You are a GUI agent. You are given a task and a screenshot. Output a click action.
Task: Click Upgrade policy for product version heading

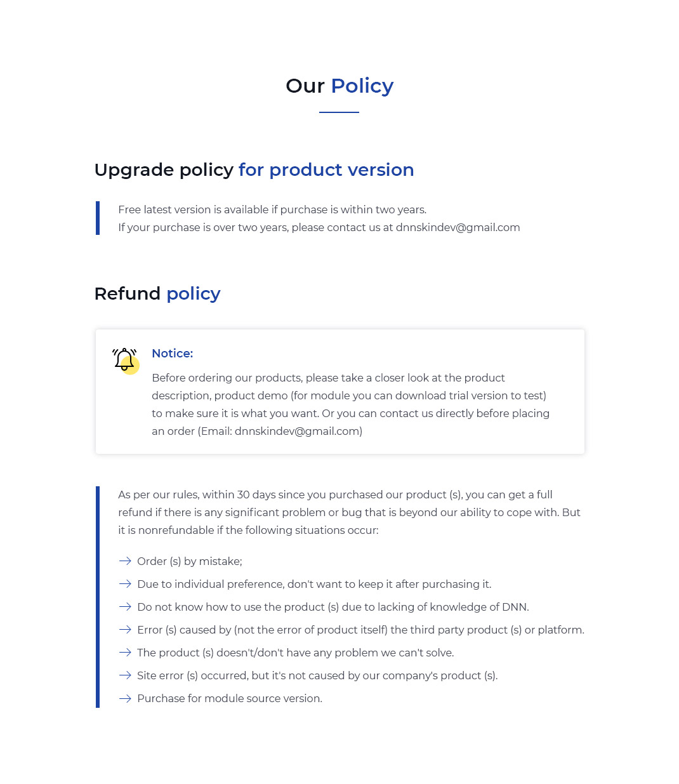point(254,169)
